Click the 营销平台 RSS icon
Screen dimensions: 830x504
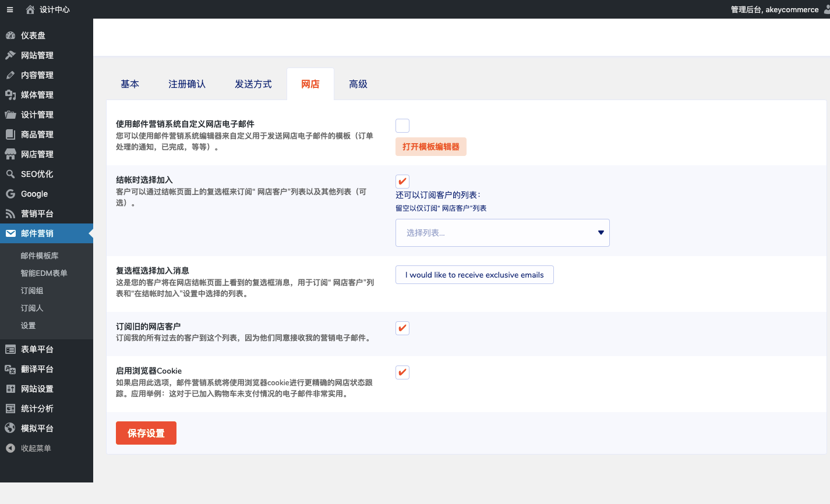(10, 214)
